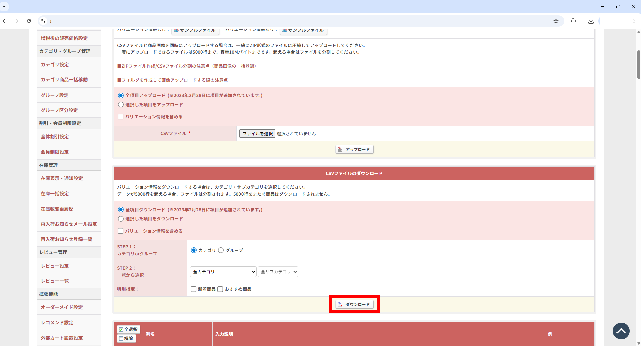
Task: Reload the page with the refresh icon
Action: click(29, 21)
